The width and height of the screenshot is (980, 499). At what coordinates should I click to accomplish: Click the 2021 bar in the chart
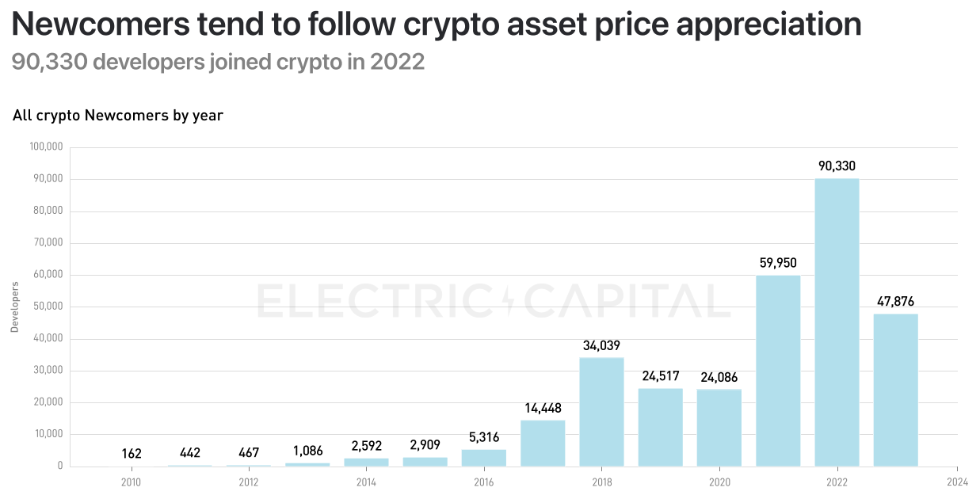(x=778, y=370)
